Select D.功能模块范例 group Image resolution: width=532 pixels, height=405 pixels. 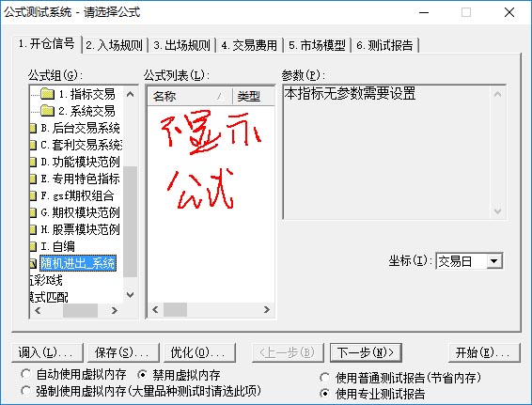click(80, 163)
